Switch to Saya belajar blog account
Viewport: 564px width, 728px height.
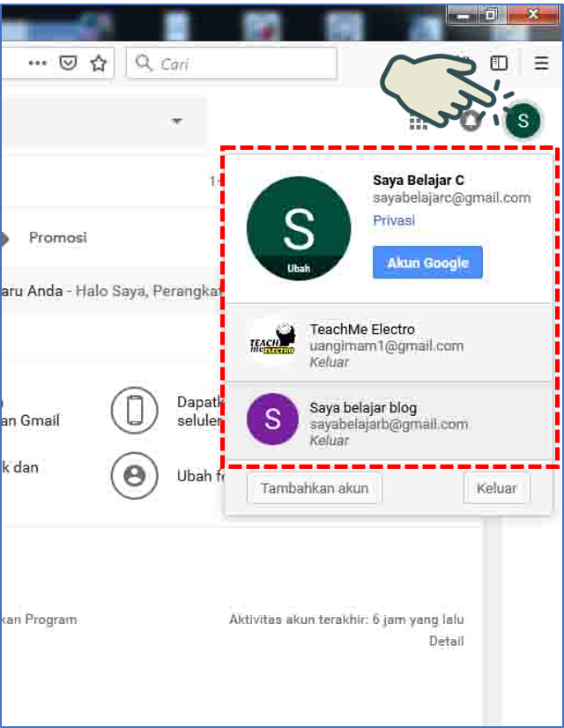point(389,423)
